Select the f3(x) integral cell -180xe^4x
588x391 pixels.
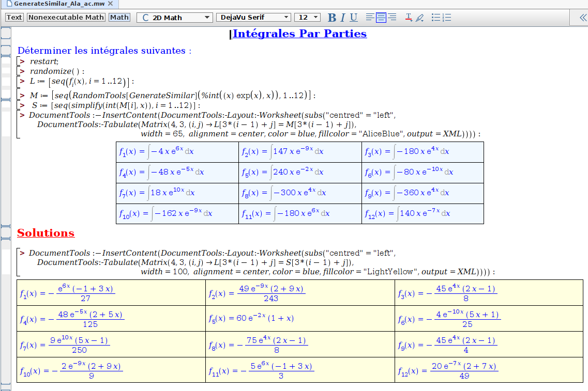pos(423,152)
